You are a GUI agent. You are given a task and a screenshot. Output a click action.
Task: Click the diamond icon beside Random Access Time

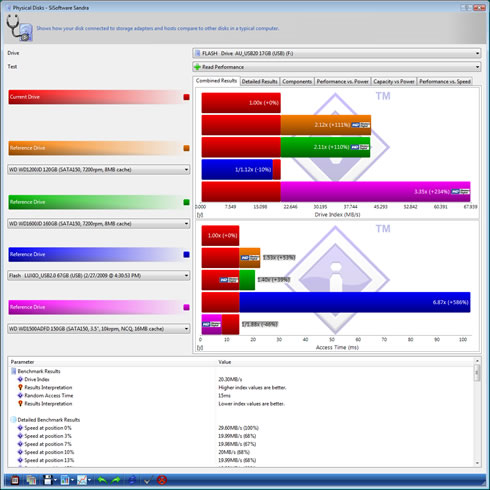[x=20, y=395]
